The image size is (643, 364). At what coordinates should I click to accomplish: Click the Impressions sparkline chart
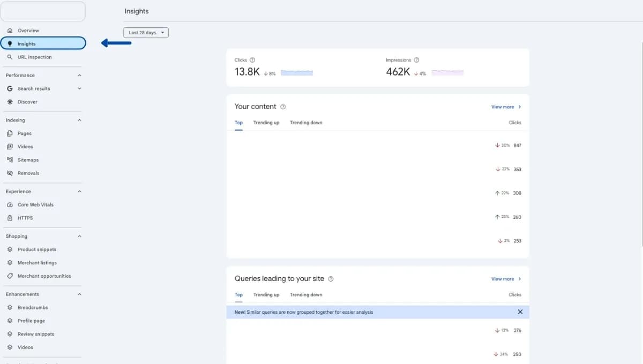[447, 72]
